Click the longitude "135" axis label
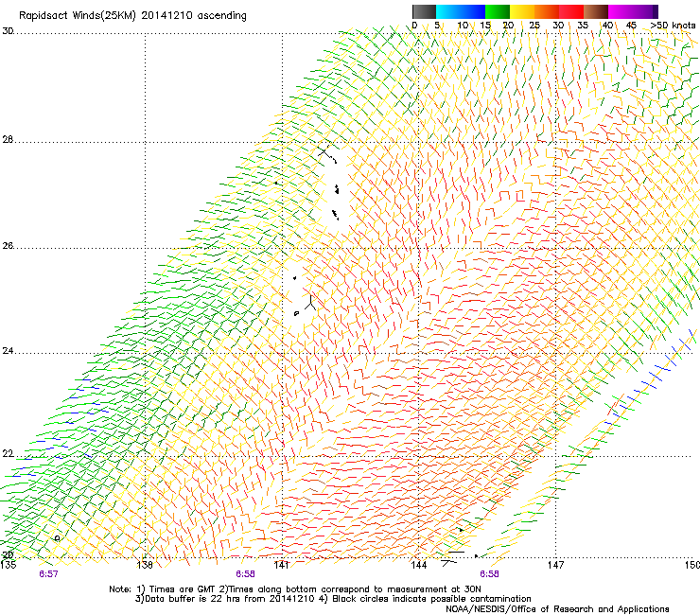The width and height of the screenshot is (700, 615). [x=9, y=565]
